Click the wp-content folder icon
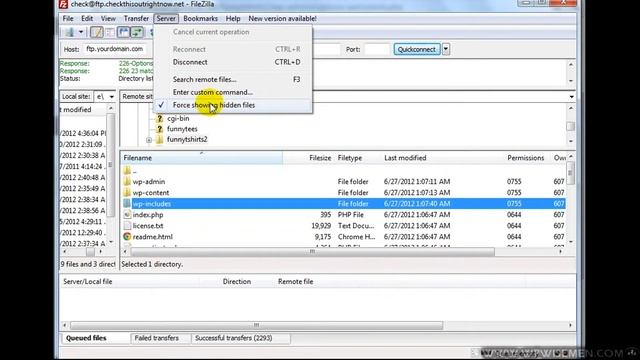This screenshot has height=360, width=640. point(127,192)
